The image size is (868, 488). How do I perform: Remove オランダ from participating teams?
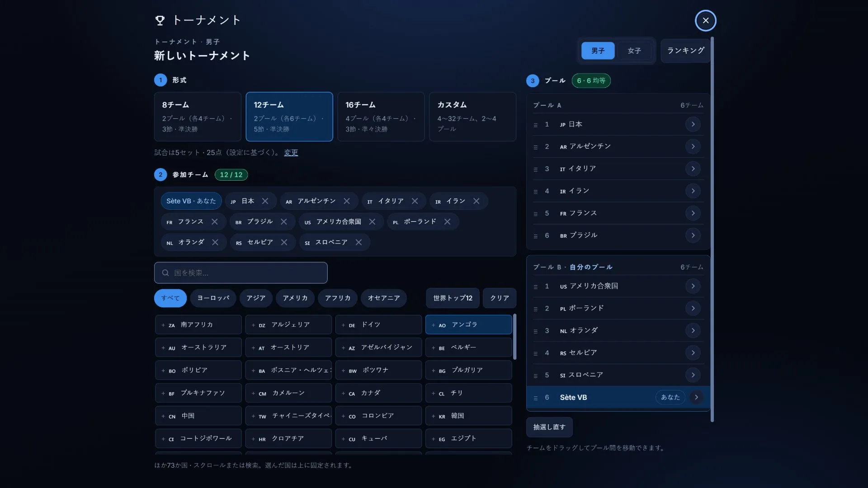pos(215,242)
